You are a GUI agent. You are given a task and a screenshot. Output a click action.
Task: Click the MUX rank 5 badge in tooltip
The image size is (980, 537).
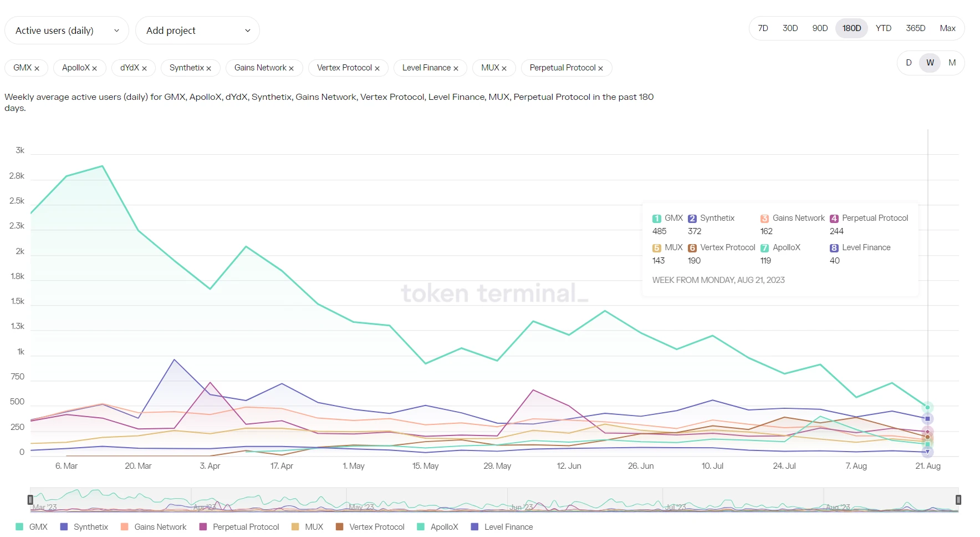657,248
